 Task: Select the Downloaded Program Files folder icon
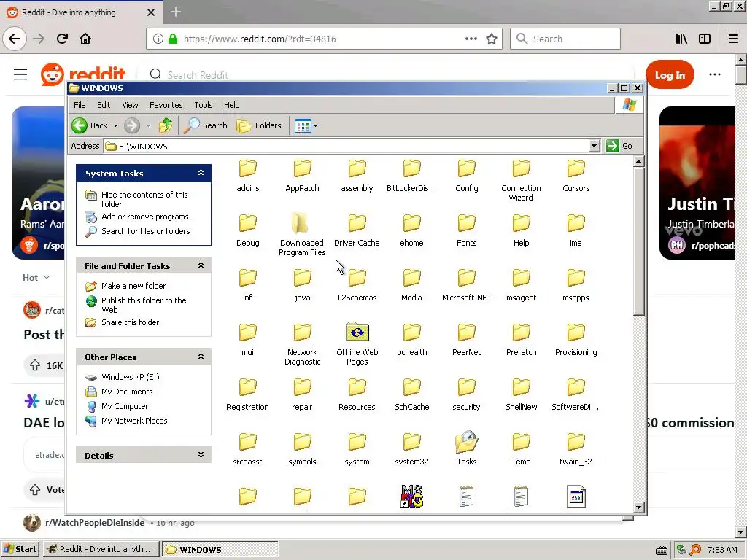tap(300, 223)
